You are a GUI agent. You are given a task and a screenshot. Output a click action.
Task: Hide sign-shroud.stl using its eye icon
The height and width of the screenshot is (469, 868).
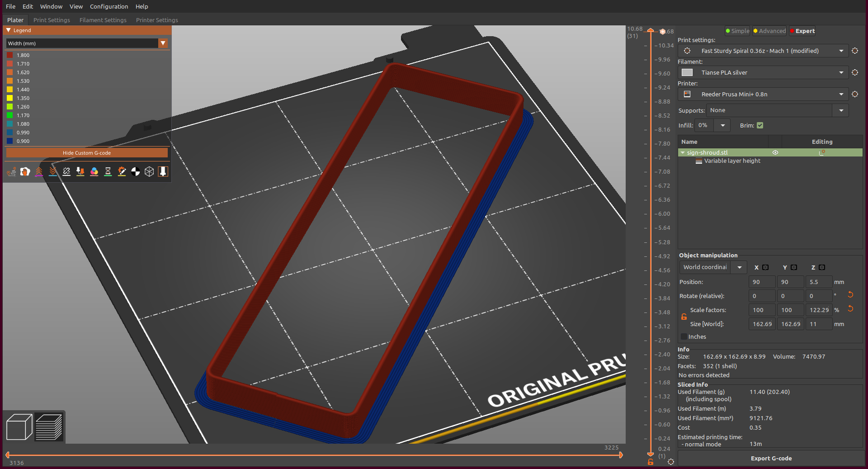coord(775,152)
